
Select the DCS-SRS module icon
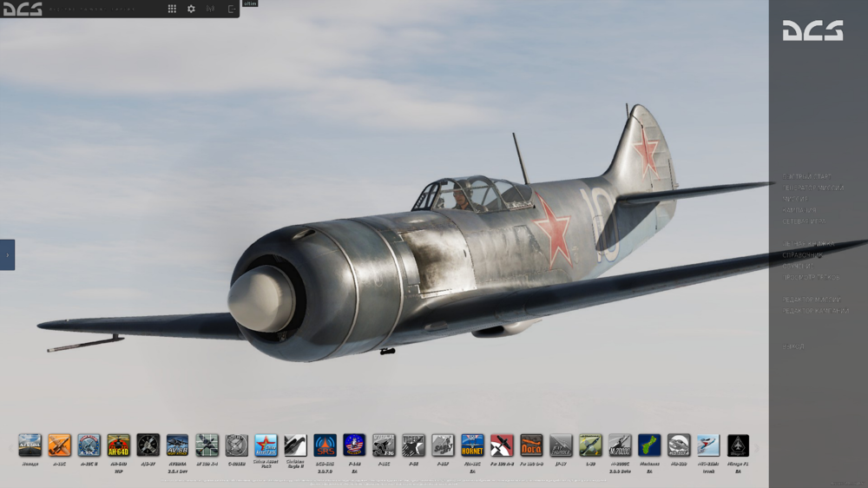pos(325,445)
